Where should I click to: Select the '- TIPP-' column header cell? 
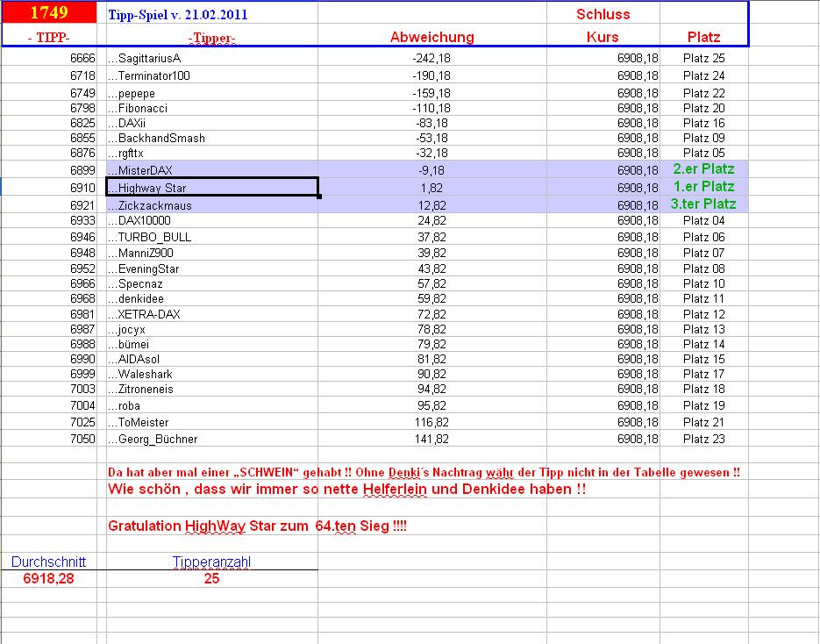[49, 37]
